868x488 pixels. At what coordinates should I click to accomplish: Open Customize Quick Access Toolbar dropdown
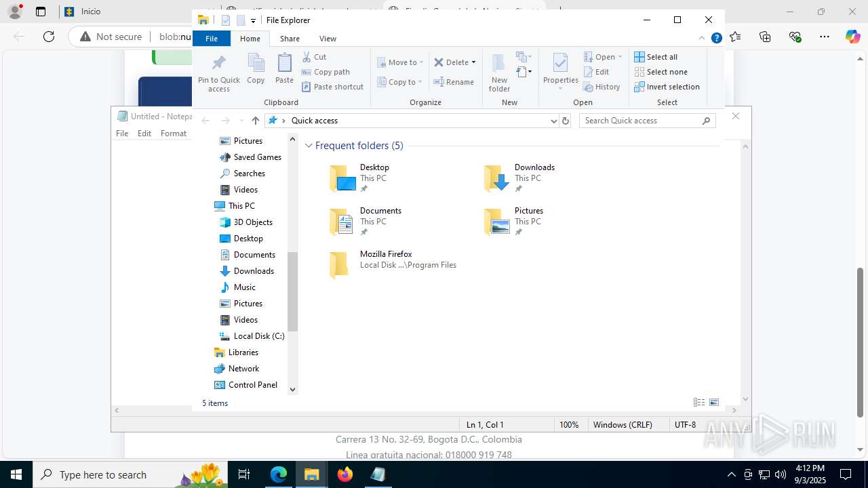click(x=253, y=20)
